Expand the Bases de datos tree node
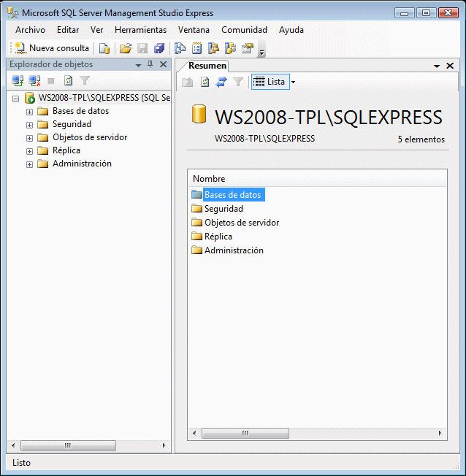Image resolution: width=466 pixels, height=476 pixels. pyautogui.click(x=29, y=112)
